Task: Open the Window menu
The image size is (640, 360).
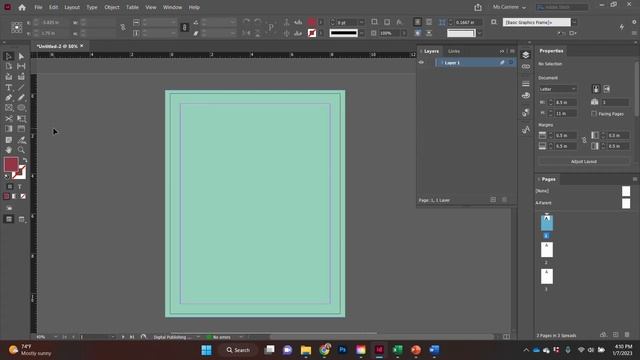Action: (172, 7)
